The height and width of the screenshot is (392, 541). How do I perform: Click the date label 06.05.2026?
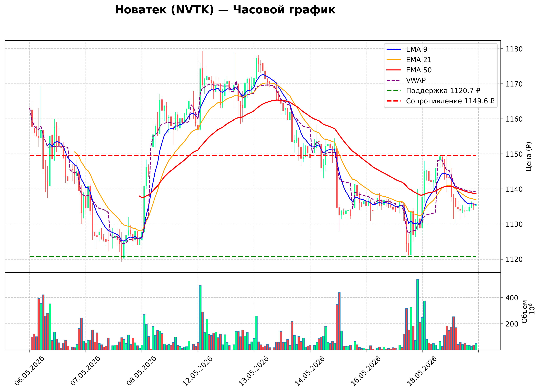(30, 371)
